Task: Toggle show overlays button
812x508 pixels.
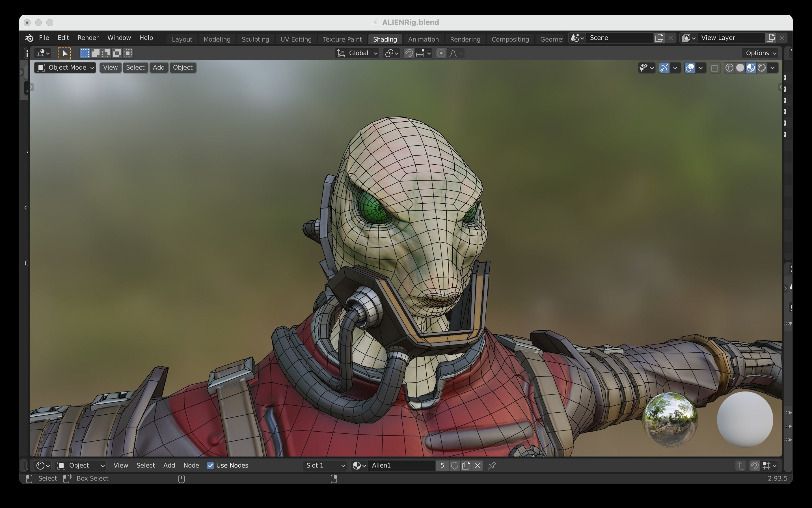Action: point(690,68)
